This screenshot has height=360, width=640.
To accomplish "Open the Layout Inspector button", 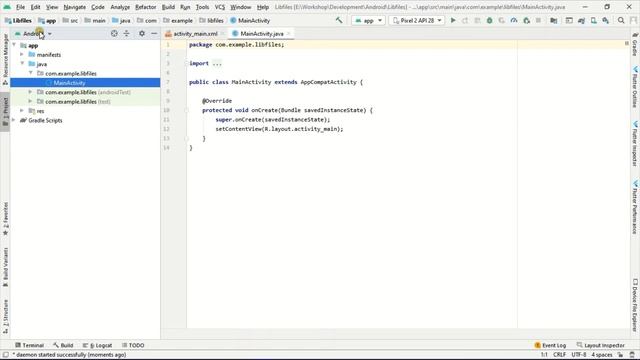I will 601,345.
